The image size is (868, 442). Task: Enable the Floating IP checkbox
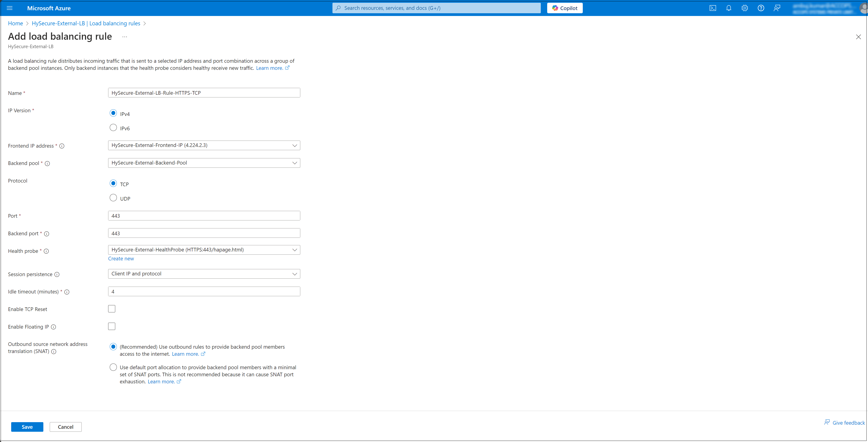pyautogui.click(x=112, y=327)
